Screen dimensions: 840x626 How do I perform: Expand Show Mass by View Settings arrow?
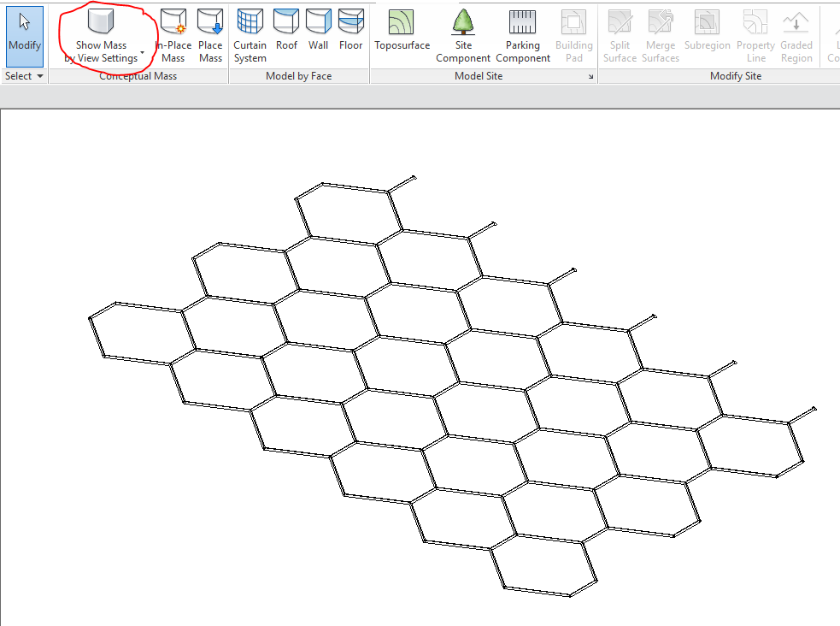click(143, 53)
